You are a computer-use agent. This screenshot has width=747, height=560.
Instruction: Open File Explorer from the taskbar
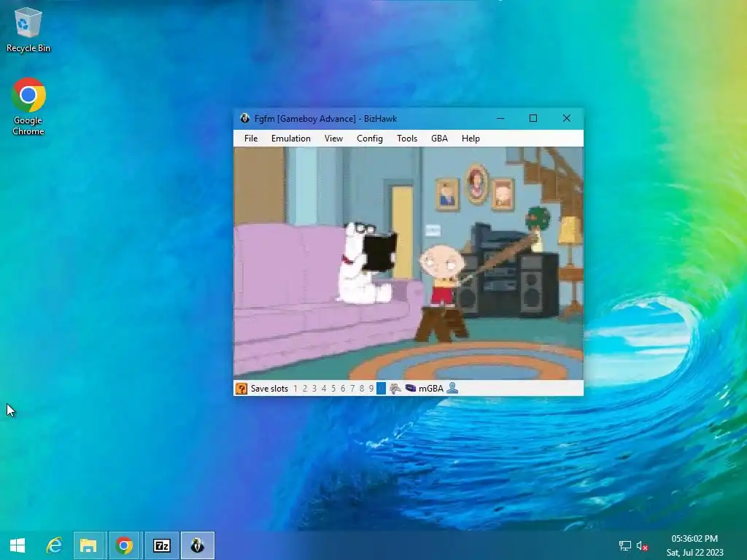pyautogui.click(x=88, y=545)
